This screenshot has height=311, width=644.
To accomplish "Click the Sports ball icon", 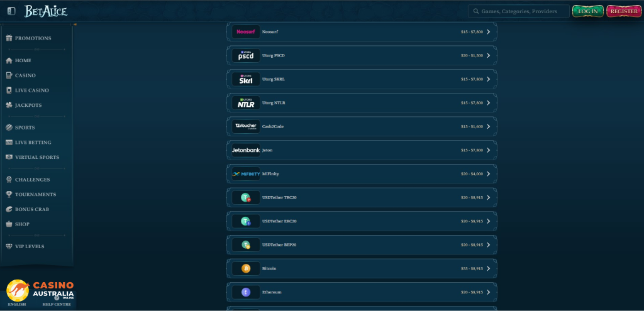I will click(x=9, y=128).
